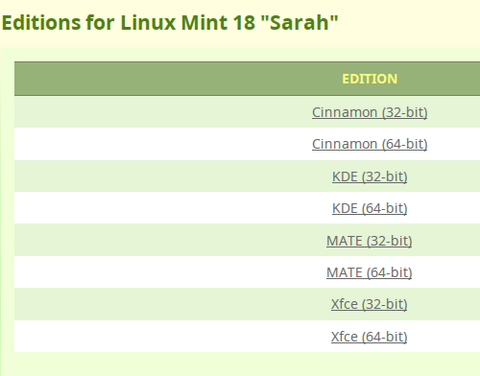Click the EDITION column header
This screenshot has width=480, height=376.
(369, 79)
